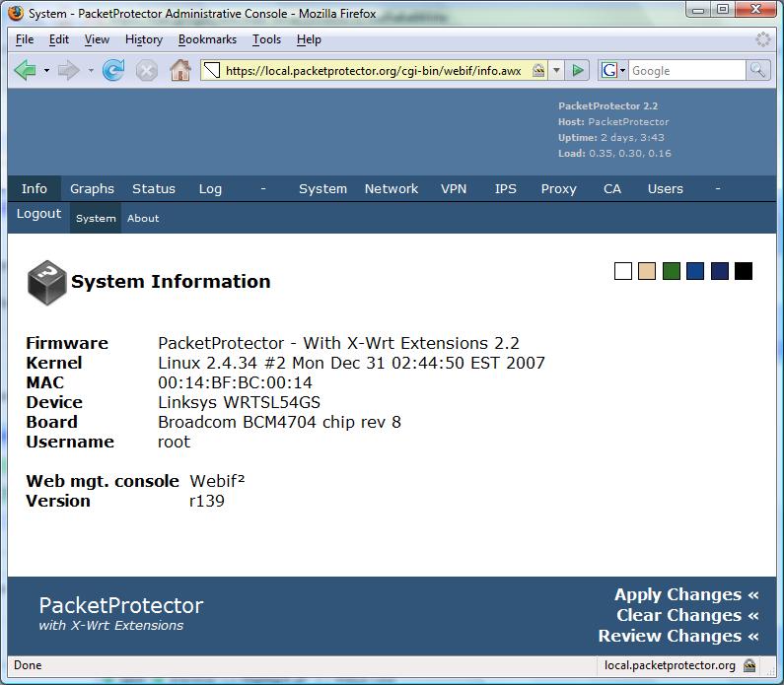Open the Proxy tab
The image size is (784, 685).
tap(559, 189)
